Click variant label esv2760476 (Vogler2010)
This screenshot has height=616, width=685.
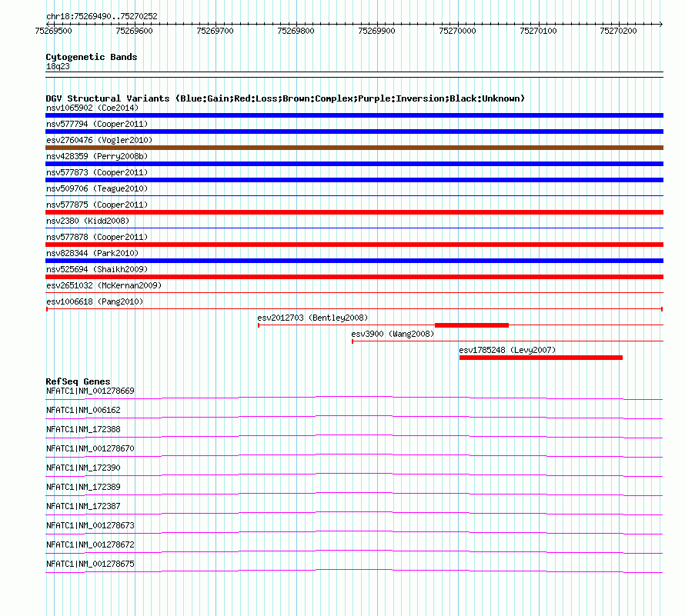click(x=99, y=140)
